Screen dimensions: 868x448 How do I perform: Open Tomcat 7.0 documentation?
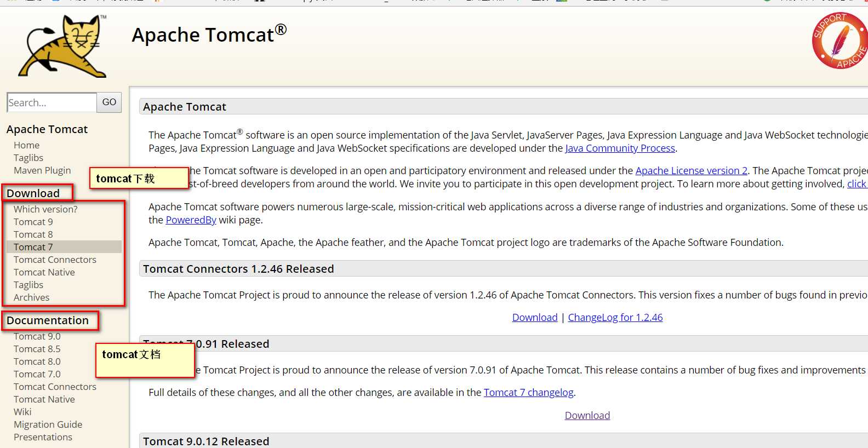pyautogui.click(x=37, y=374)
